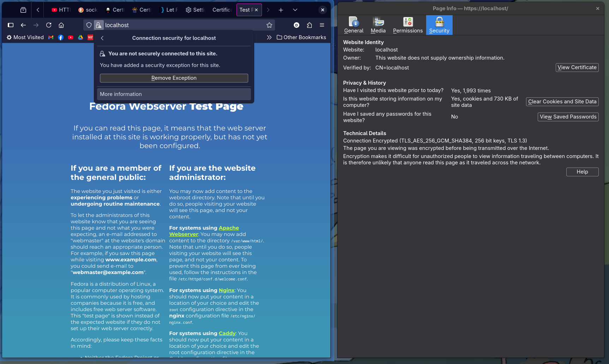The image size is (609, 364).
Task: Open tracking protection shield icon
Action: pyautogui.click(x=89, y=25)
